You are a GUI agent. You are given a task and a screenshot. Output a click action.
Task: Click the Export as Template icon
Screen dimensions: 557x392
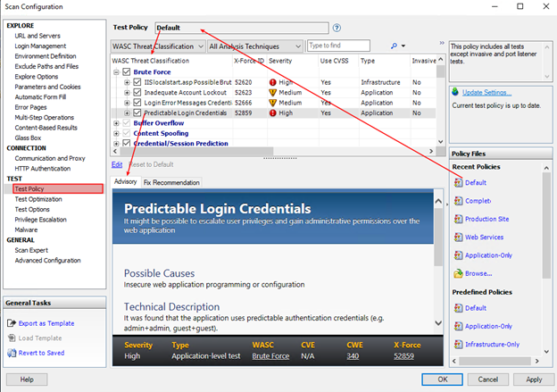point(11,323)
